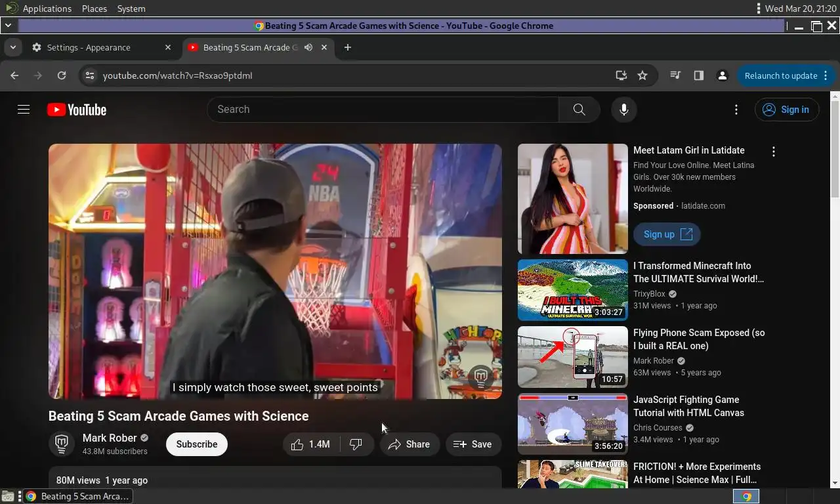Go back to previous page
Screen dimensions: 840x504
click(x=14, y=75)
